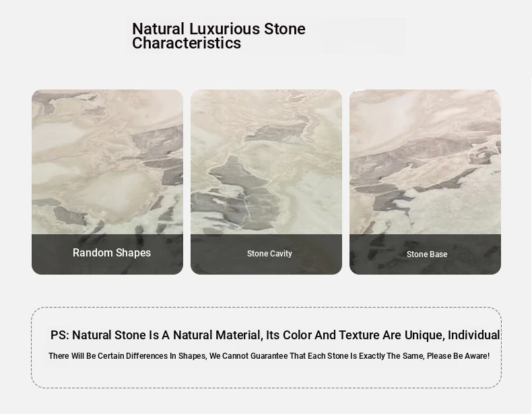Click the "Stone Base" caption label
The width and height of the screenshot is (532, 418).
[427, 254]
